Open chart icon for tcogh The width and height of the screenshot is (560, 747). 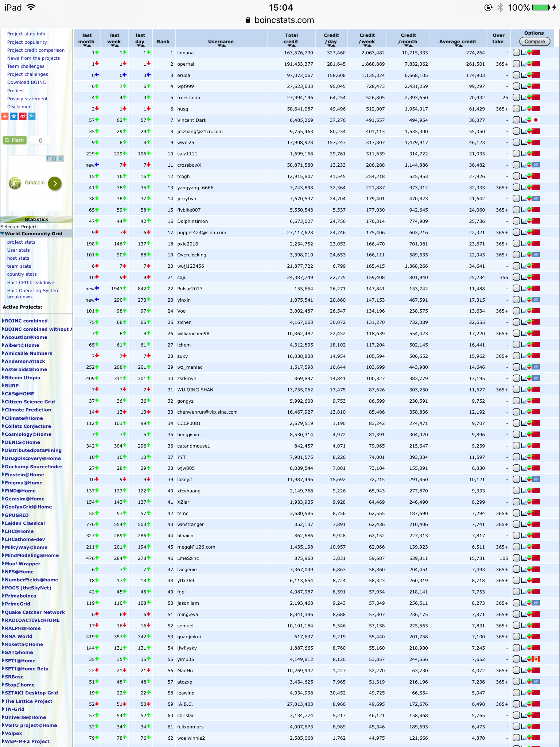coord(524,176)
